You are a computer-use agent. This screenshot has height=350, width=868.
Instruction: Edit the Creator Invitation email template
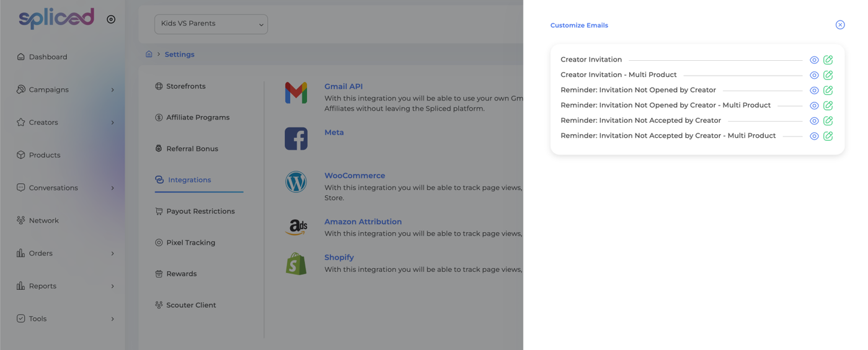point(828,60)
